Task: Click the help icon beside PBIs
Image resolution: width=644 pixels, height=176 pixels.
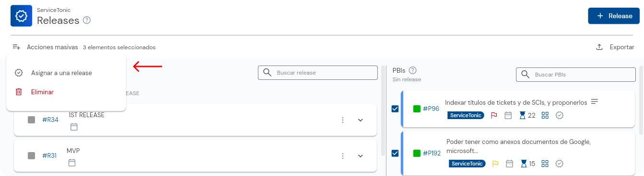Action: 412,70
